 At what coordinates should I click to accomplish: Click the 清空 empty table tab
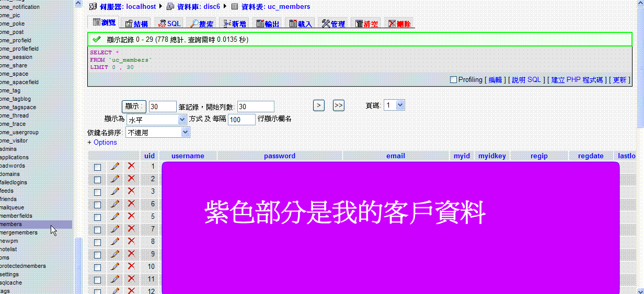(367, 23)
